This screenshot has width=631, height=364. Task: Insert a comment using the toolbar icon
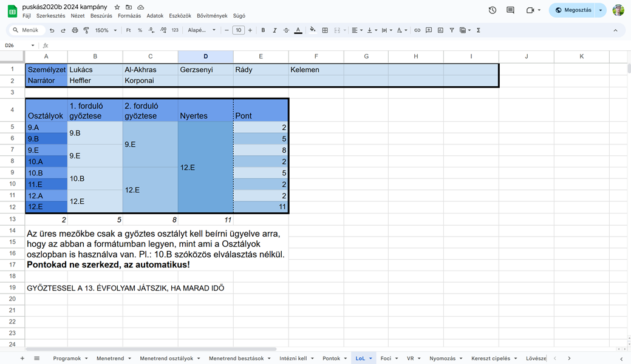(428, 29)
